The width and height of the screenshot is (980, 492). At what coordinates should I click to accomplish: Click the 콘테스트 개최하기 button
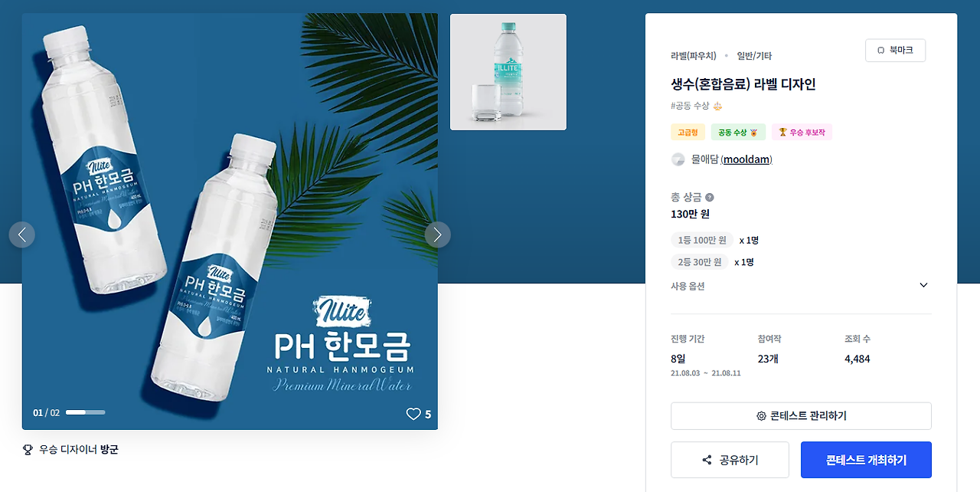[x=866, y=460]
